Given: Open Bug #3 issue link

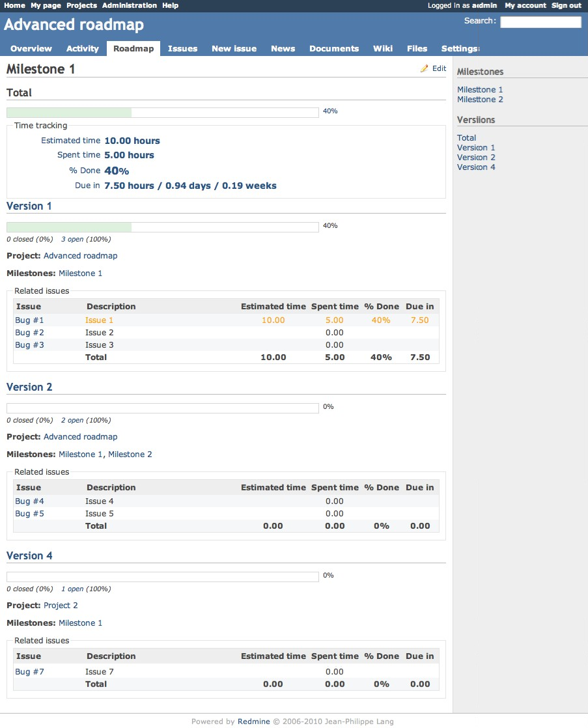Looking at the screenshot, I should (29, 345).
